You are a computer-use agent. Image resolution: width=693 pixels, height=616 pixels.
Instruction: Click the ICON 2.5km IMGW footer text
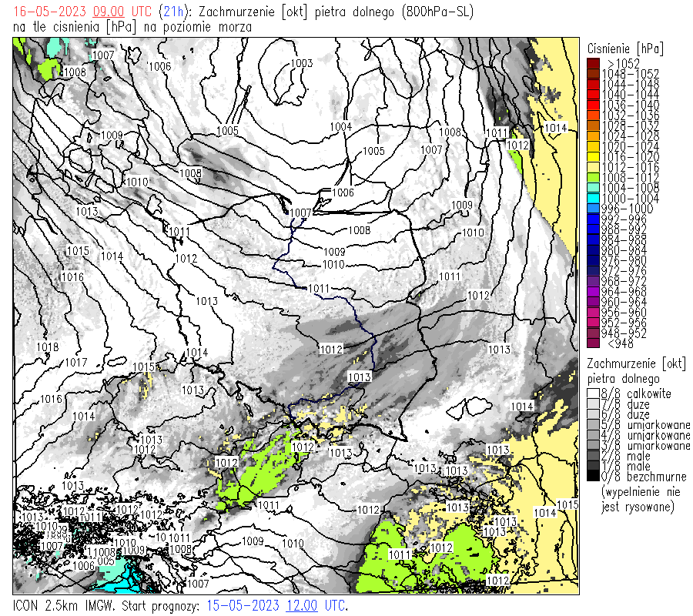click(x=64, y=605)
